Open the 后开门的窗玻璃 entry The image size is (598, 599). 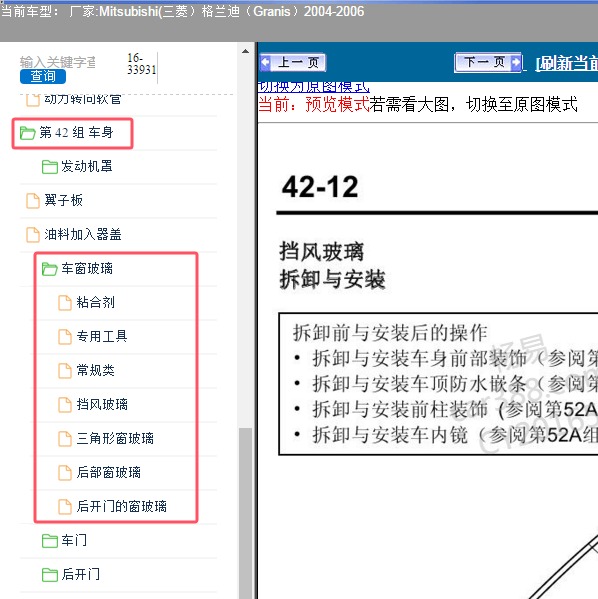click(x=122, y=507)
